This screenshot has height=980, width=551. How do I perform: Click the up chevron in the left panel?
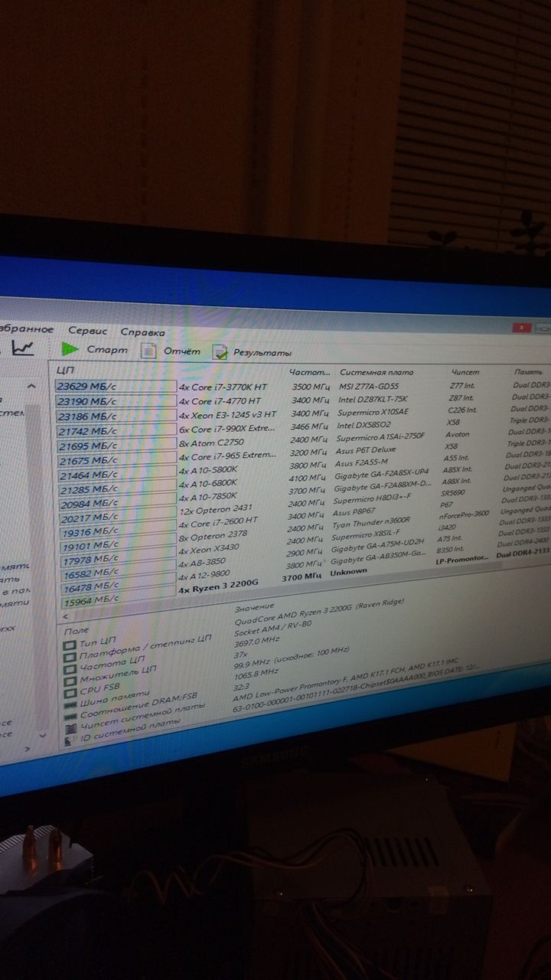pyautogui.click(x=31, y=387)
